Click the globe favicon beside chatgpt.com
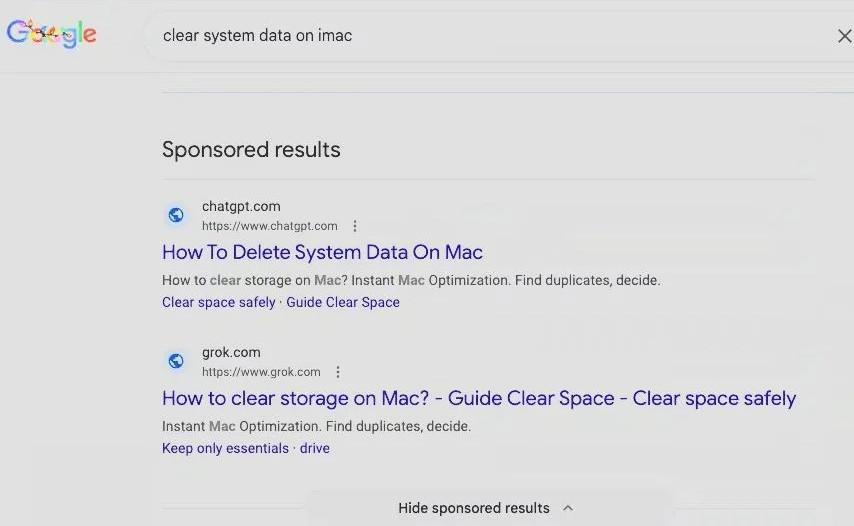 click(x=176, y=215)
